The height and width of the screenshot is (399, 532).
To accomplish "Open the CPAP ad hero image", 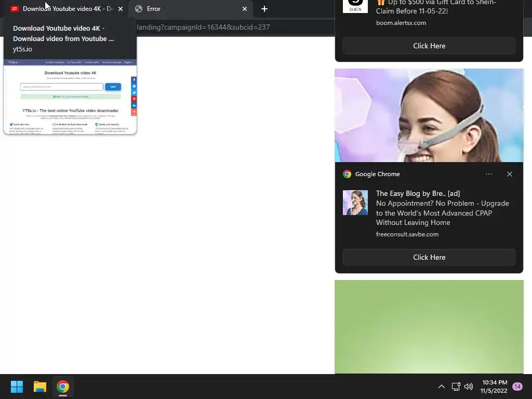I will point(429,115).
